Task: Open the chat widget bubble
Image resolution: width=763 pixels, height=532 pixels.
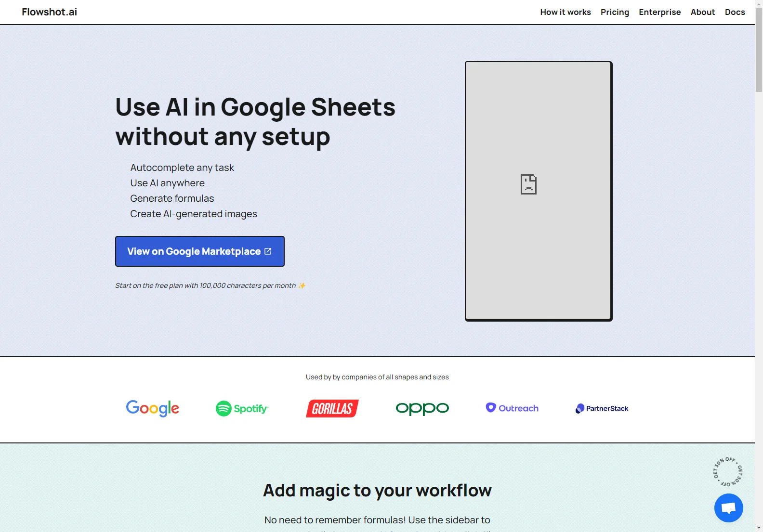Action: point(728,508)
